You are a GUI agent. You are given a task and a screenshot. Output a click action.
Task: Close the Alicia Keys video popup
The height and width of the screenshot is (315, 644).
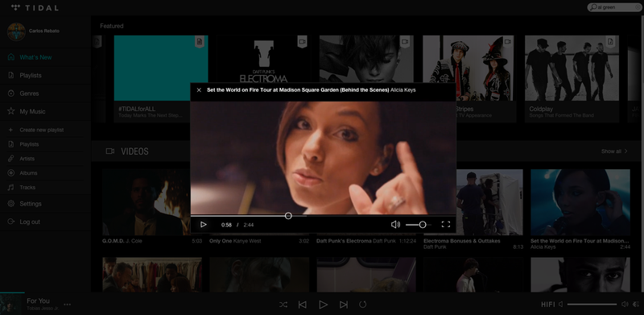click(x=199, y=90)
